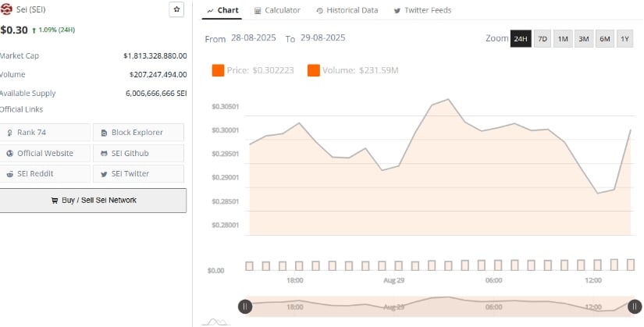
Task: Grab the right range slider handle
Action: coord(635,307)
